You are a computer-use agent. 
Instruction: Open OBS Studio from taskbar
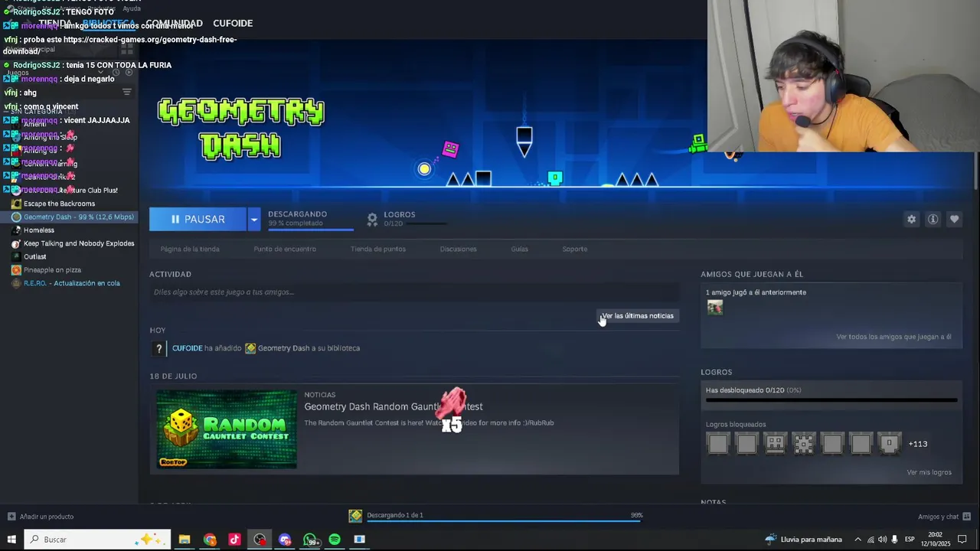tap(260, 540)
